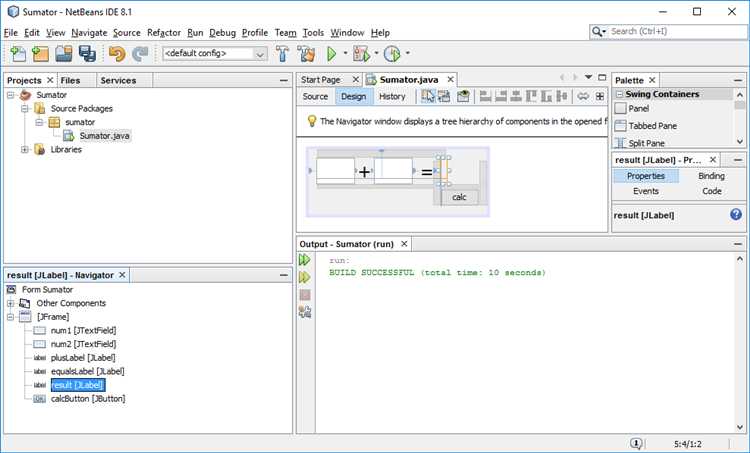The image size is (750, 453).
Task: Switch to Source view
Action: [315, 96]
